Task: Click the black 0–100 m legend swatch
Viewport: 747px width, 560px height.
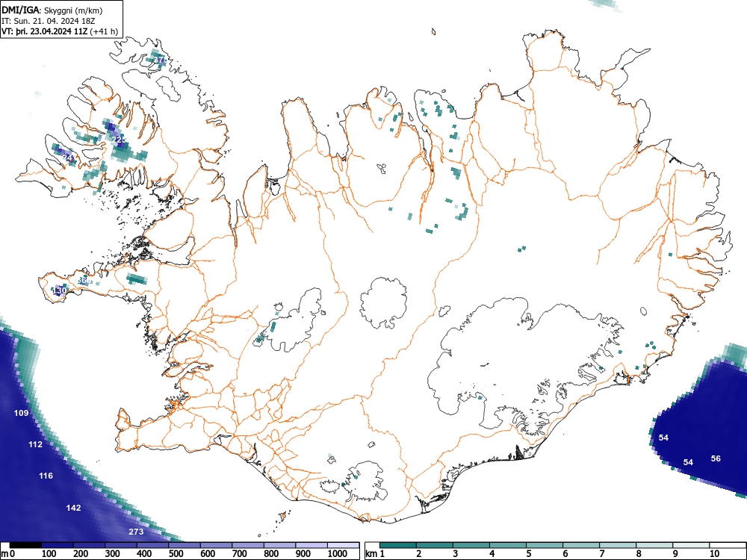Action: point(25,545)
